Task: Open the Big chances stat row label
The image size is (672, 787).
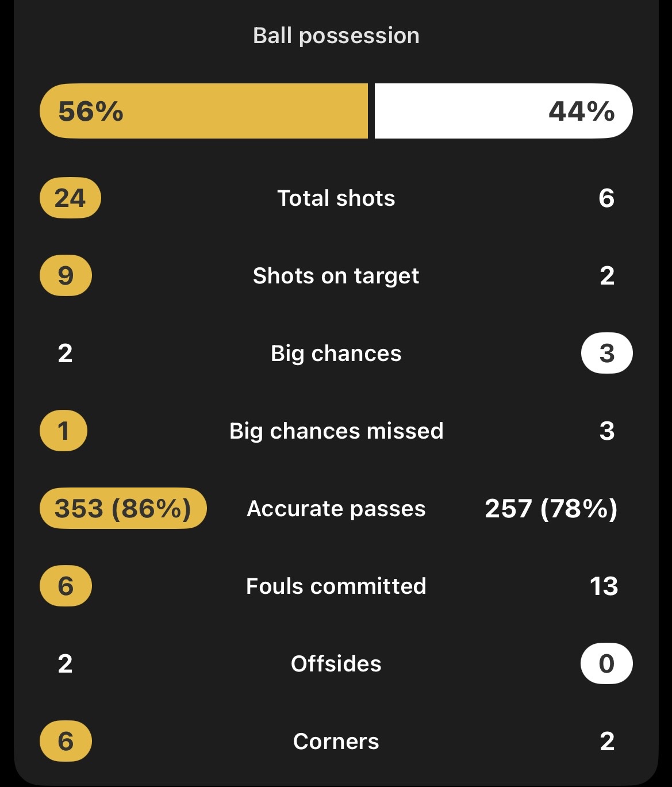Action: click(336, 354)
